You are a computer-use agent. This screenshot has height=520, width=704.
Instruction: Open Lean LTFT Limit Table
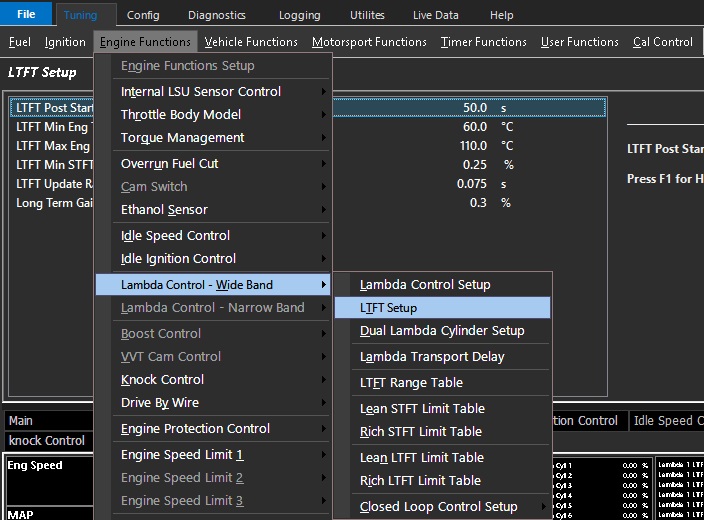point(442,458)
